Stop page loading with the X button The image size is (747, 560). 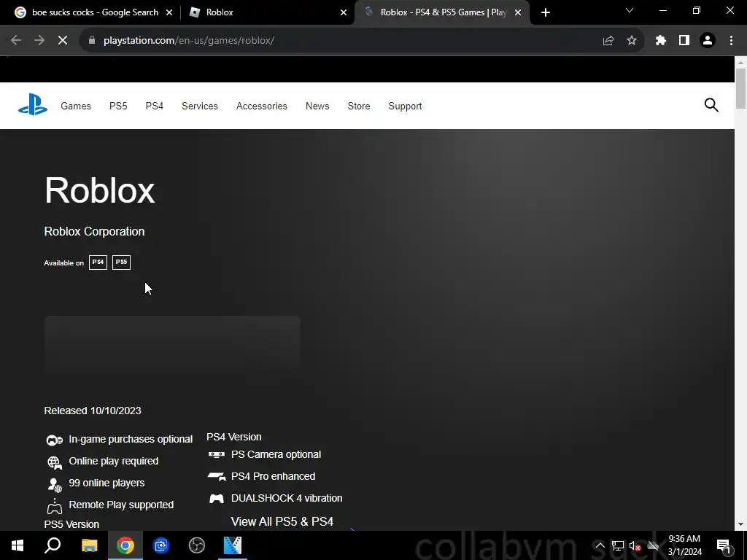63,41
